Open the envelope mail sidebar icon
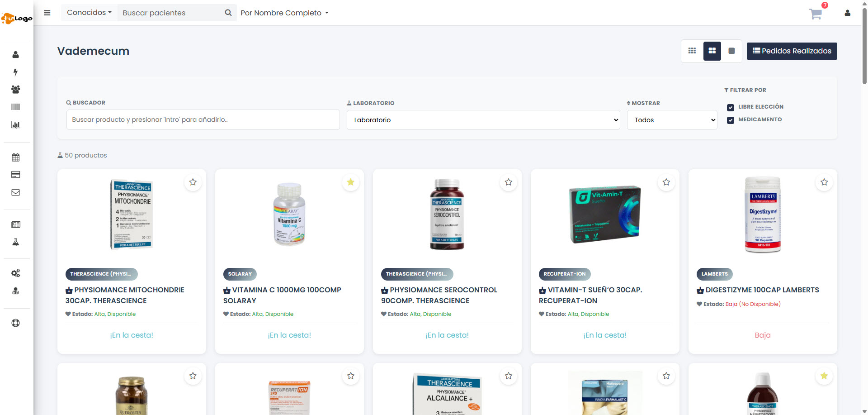 coord(16,192)
